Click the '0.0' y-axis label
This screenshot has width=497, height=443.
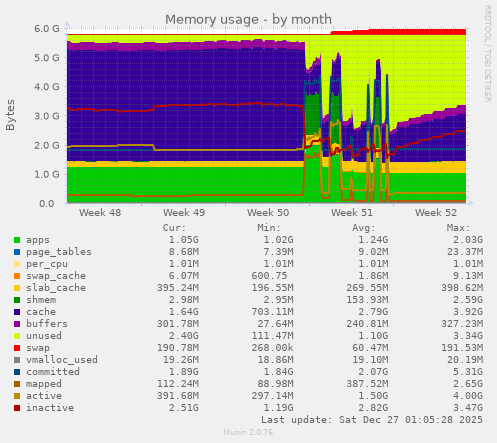tap(47, 204)
